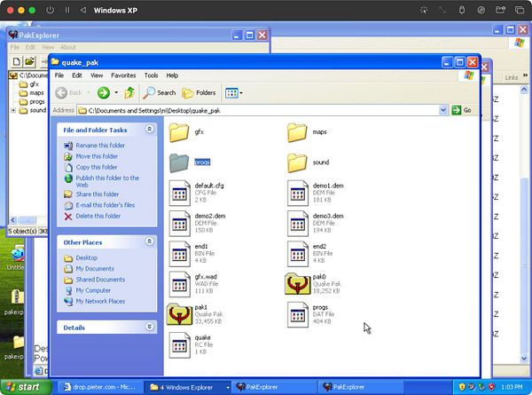This screenshot has width=532, height=395.
Task: Open the maps folder icon
Action: coord(297,132)
